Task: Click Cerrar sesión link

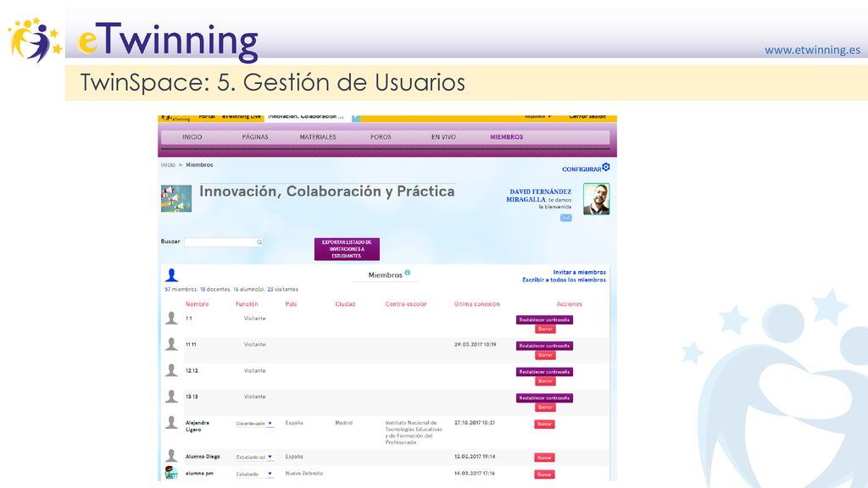Action: point(587,117)
